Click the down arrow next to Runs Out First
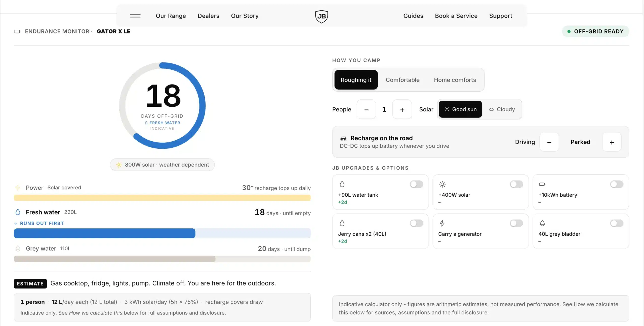The image size is (644, 326). pyautogui.click(x=16, y=223)
